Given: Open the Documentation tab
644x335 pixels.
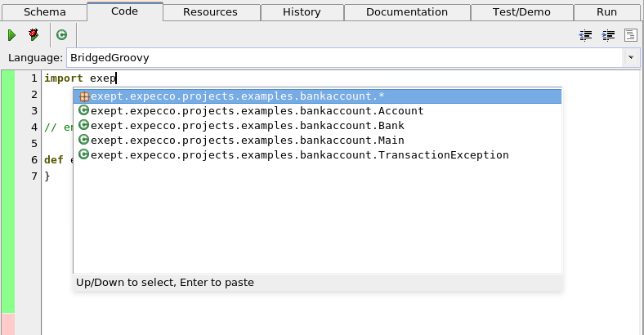Looking at the screenshot, I should pos(406,12).
